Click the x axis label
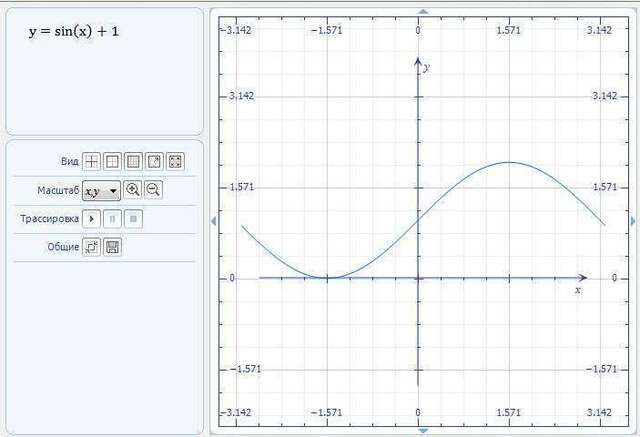640x437 pixels. point(578,290)
